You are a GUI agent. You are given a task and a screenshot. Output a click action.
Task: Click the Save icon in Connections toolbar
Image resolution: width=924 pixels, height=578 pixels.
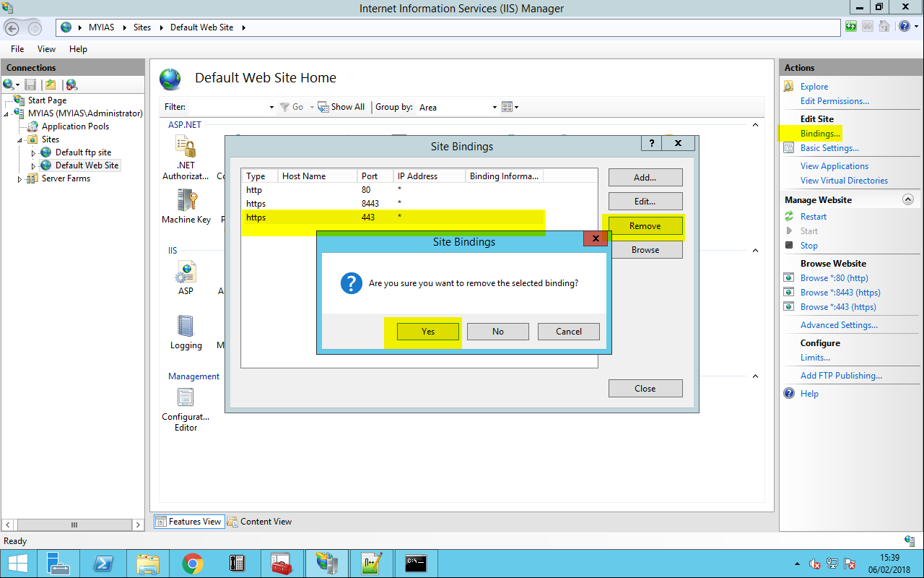click(x=30, y=85)
